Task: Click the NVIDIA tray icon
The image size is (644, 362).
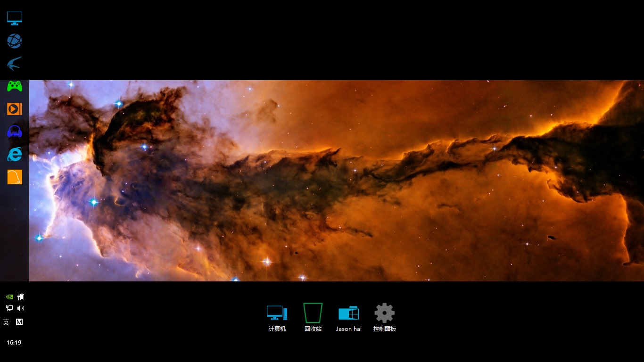Action: [x=9, y=297]
